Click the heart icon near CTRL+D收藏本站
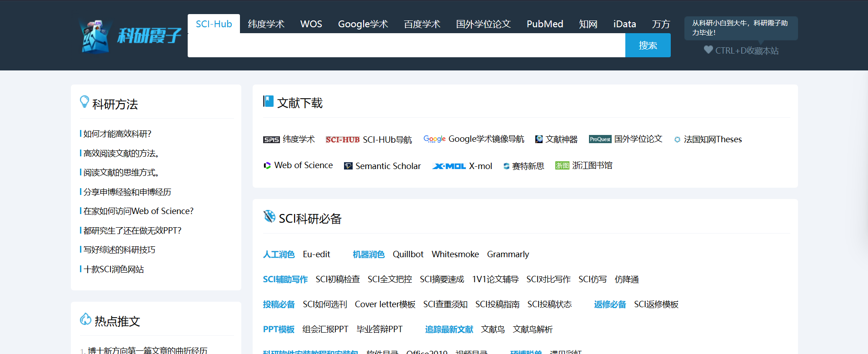The image size is (868, 354). click(x=708, y=50)
